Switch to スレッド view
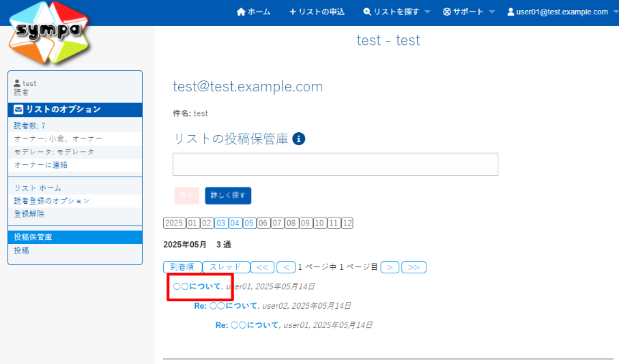This screenshot has height=364, width=619. 226,267
